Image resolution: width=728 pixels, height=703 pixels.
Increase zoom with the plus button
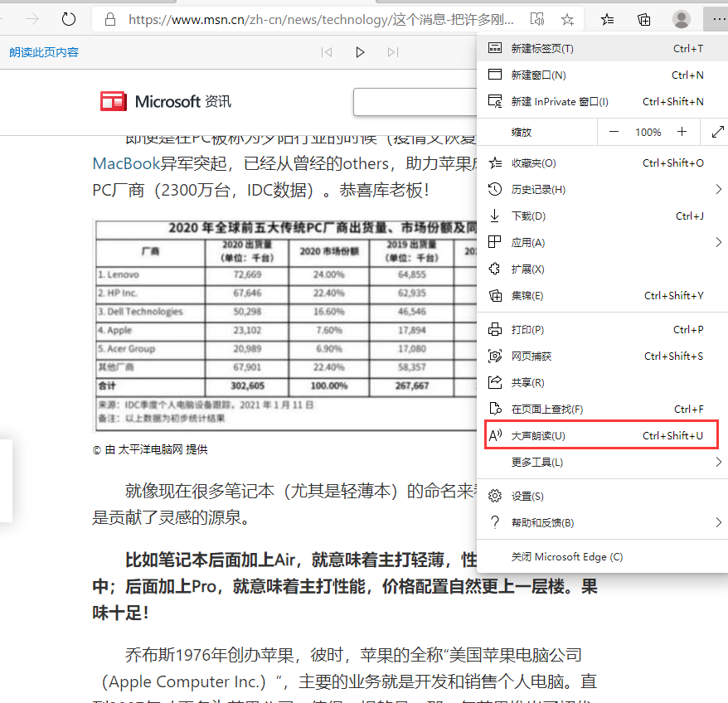(682, 131)
